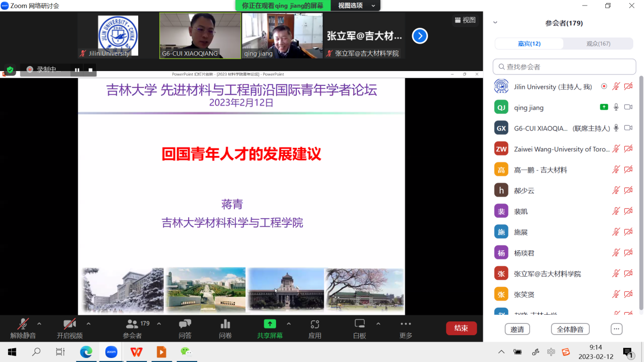Unmute via the 解除静音 microphone button

point(22,327)
